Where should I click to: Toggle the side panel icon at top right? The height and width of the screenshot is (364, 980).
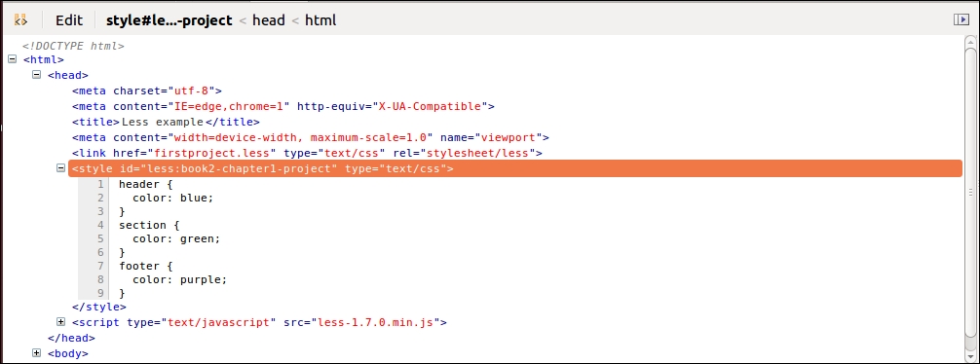961,20
